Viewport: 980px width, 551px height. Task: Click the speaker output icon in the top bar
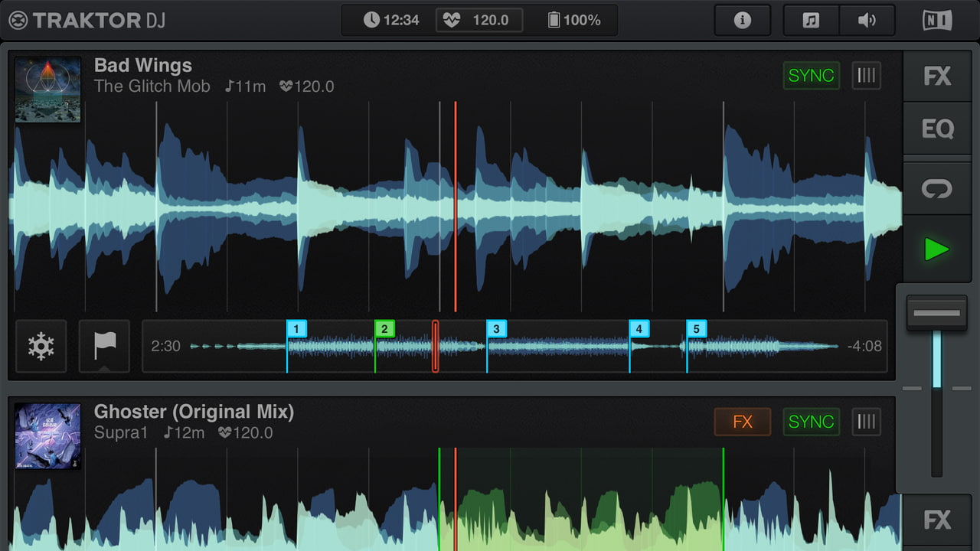[x=867, y=20]
